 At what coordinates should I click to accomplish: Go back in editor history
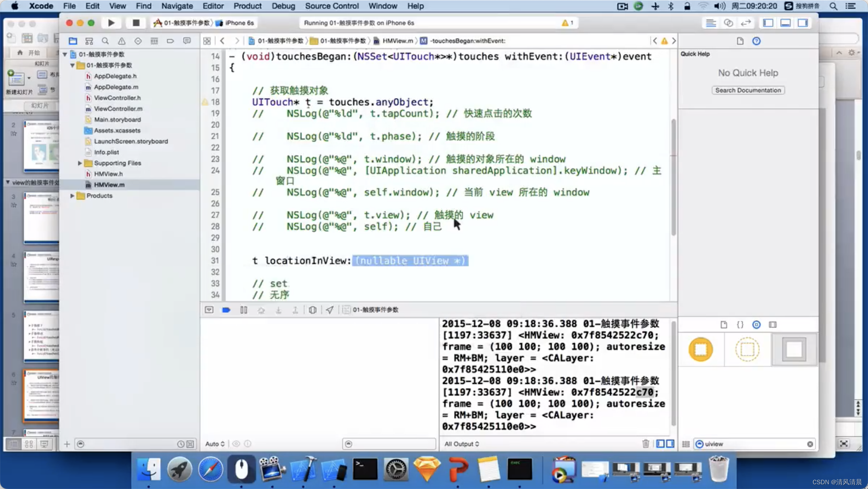222,41
